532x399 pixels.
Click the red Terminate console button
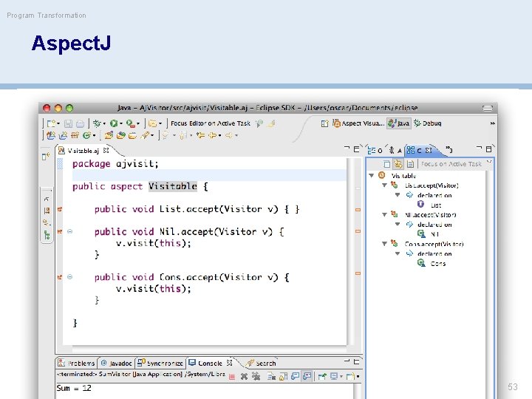coord(232,376)
